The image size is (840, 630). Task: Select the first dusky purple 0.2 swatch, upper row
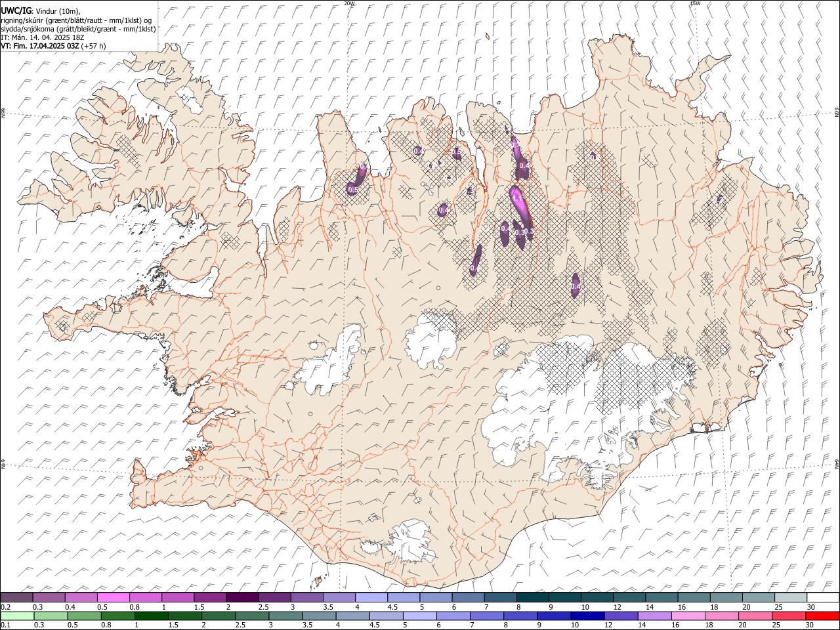click(x=17, y=597)
